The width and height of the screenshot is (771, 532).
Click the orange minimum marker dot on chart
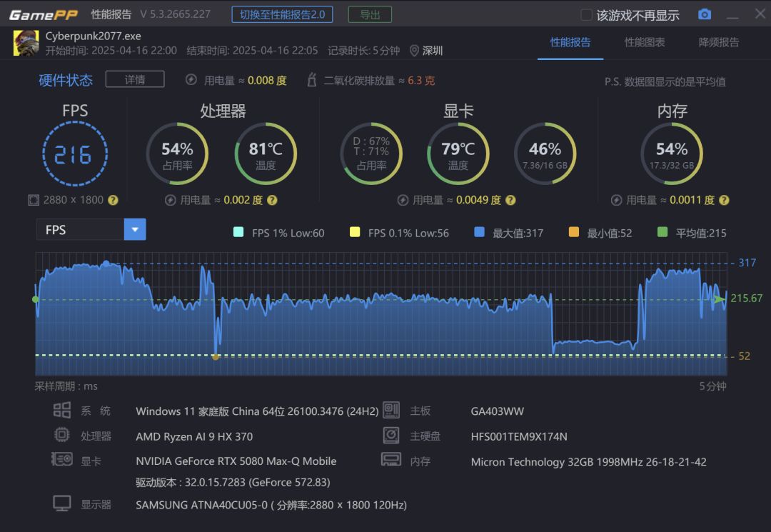pyautogui.click(x=216, y=356)
